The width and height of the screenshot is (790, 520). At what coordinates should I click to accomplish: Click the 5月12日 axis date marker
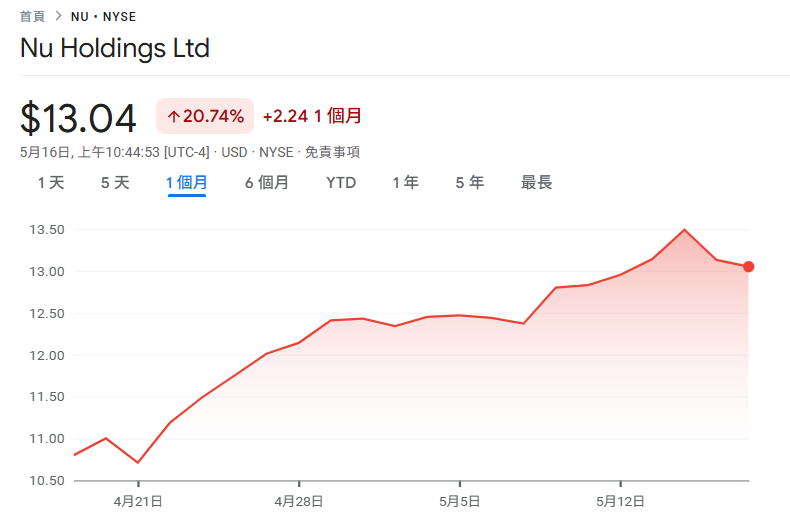click(620, 501)
